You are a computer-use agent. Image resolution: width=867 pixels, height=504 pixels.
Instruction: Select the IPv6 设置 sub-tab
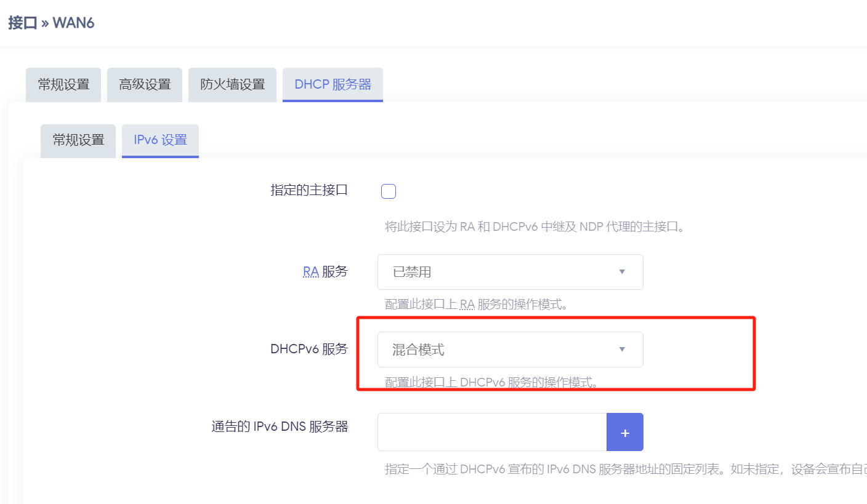160,140
